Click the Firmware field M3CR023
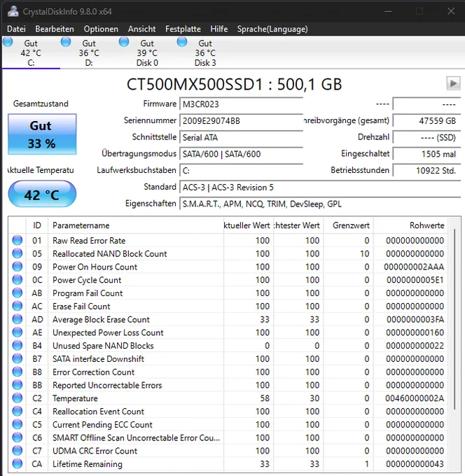 click(x=241, y=104)
